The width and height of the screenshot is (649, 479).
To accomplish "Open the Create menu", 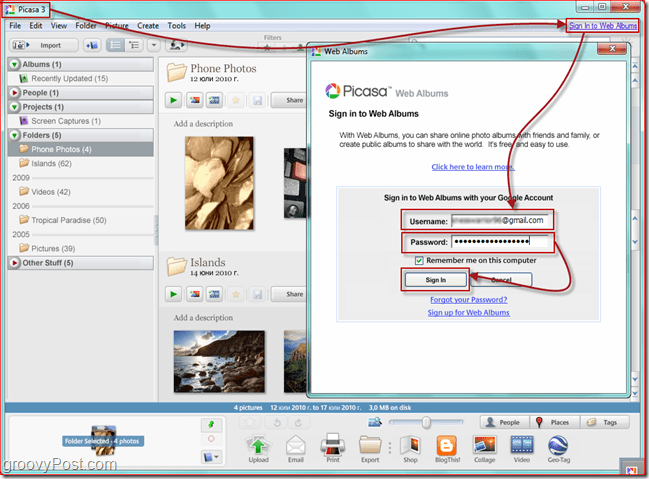I will pos(148,26).
